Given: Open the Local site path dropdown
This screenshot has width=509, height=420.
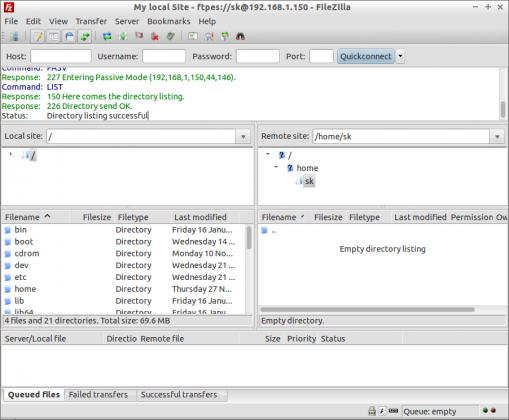Looking at the screenshot, I should pyautogui.click(x=243, y=137).
